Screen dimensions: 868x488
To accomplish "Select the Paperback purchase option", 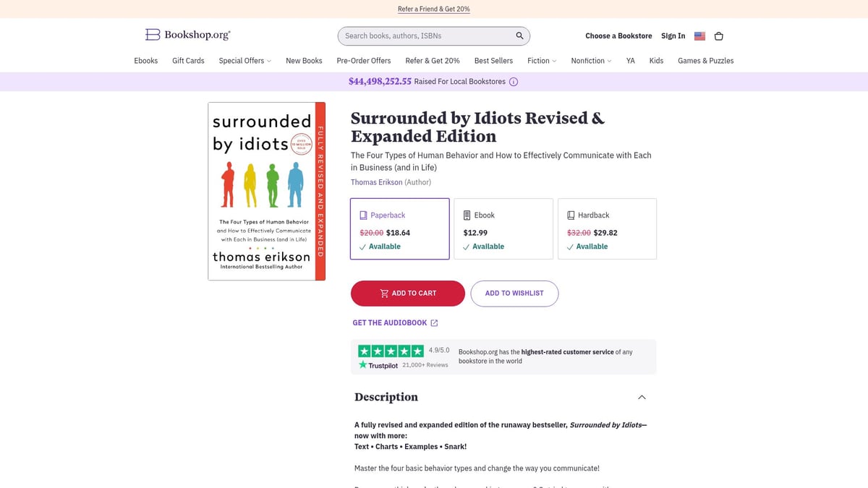I will click(400, 228).
